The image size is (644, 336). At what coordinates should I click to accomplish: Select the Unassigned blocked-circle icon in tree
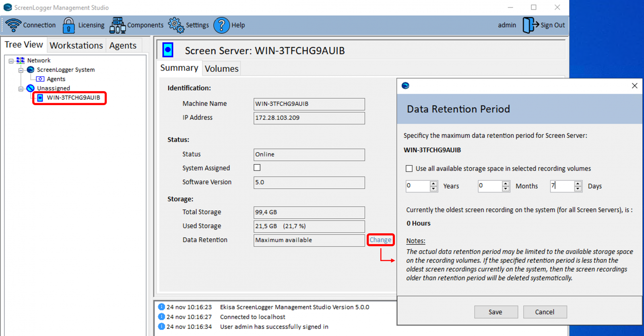click(31, 88)
